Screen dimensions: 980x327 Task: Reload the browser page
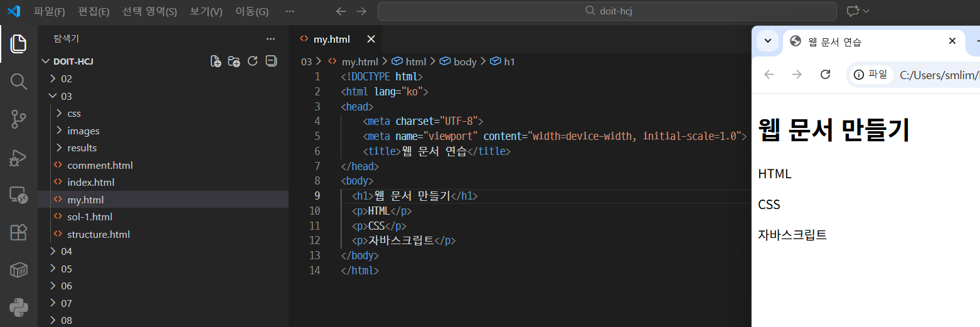(x=826, y=75)
